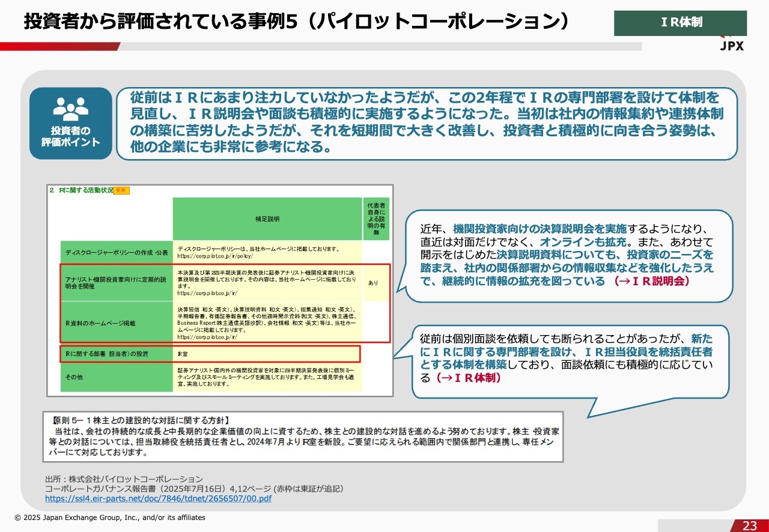Image resolution: width=769 pixels, height=532 pixels.
Task: Click the JPX logo
Action: point(732,45)
